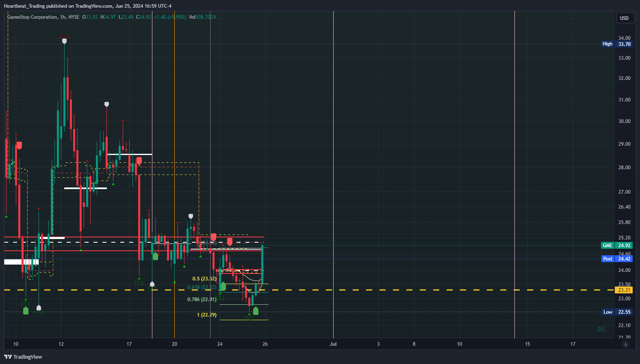The width and height of the screenshot is (640, 364).
Task: Click the Jul label on time axis
Action: pos(333,344)
